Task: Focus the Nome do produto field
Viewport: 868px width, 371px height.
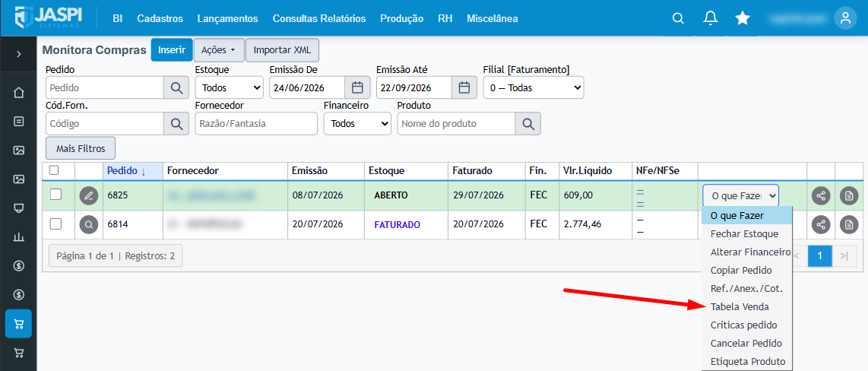Action: pos(456,123)
